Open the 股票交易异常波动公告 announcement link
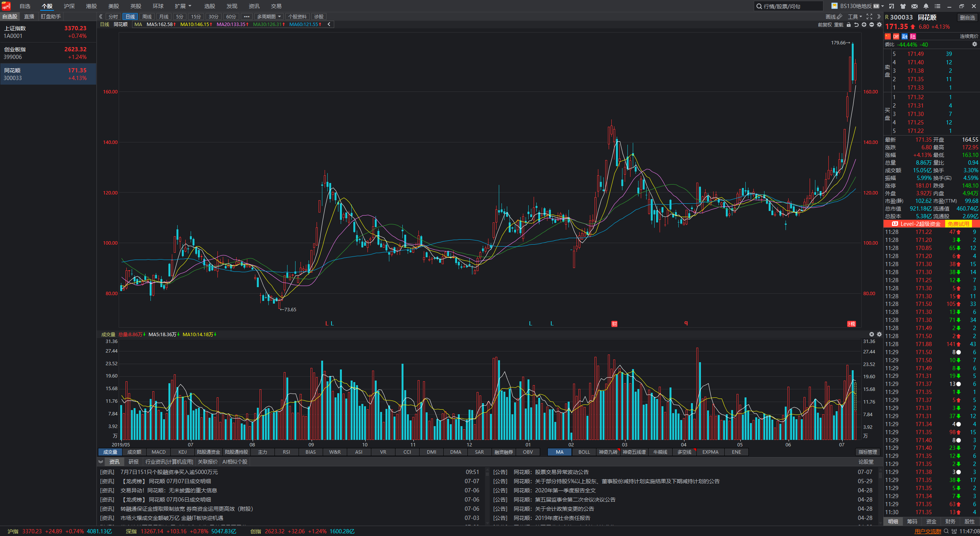Viewport: 980px width, 536px height. [x=562, y=472]
